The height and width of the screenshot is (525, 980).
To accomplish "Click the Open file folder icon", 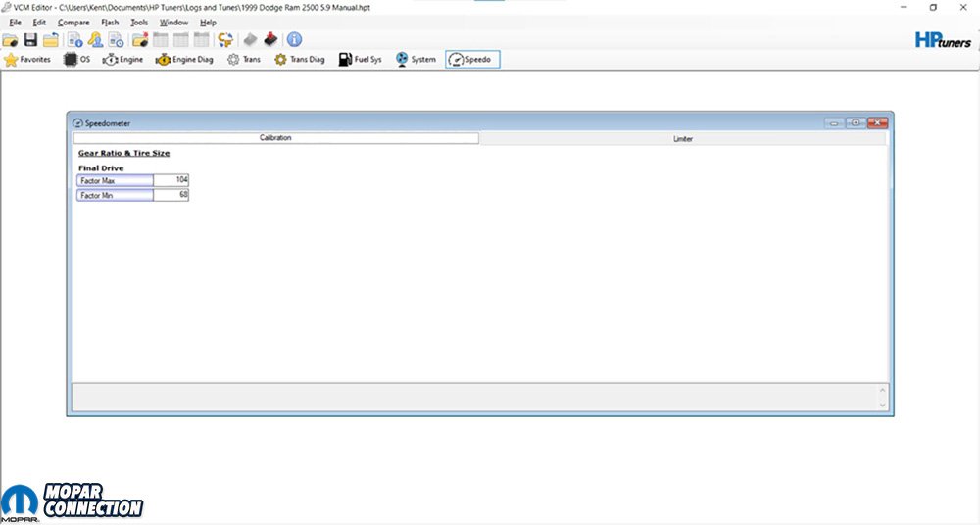I will [11, 40].
